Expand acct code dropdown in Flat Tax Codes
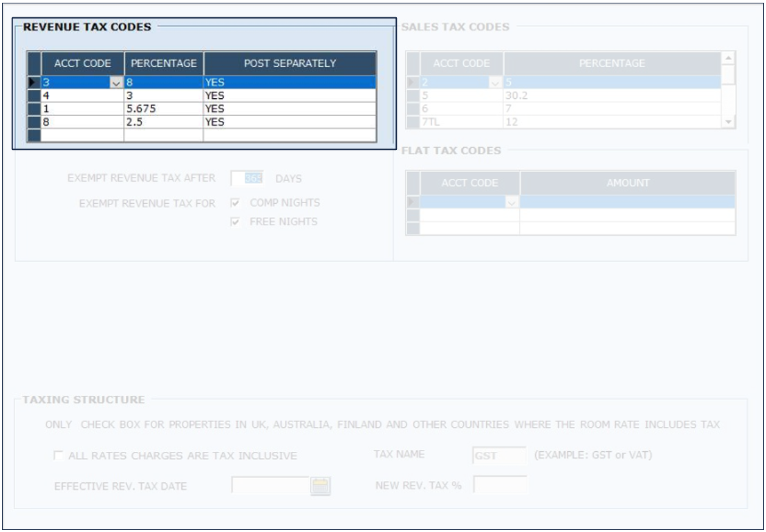Image resolution: width=766 pixels, height=532 pixels. (512, 202)
